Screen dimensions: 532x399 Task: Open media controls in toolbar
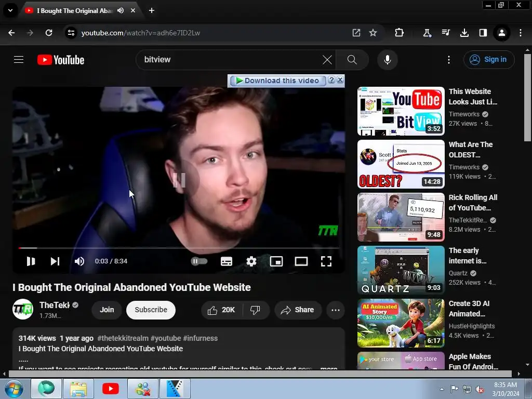[x=445, y=33]
